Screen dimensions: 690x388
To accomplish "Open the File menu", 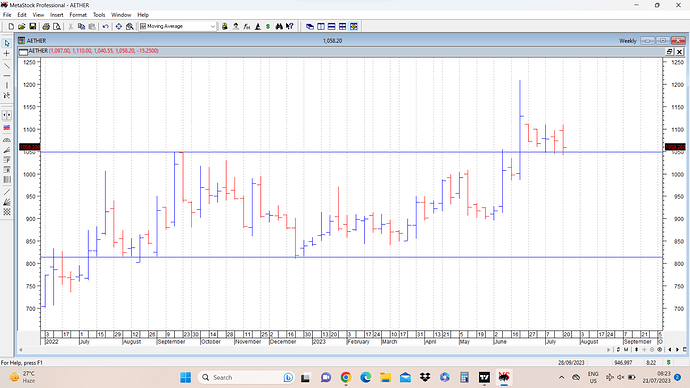I will click(x=7, y=15).
